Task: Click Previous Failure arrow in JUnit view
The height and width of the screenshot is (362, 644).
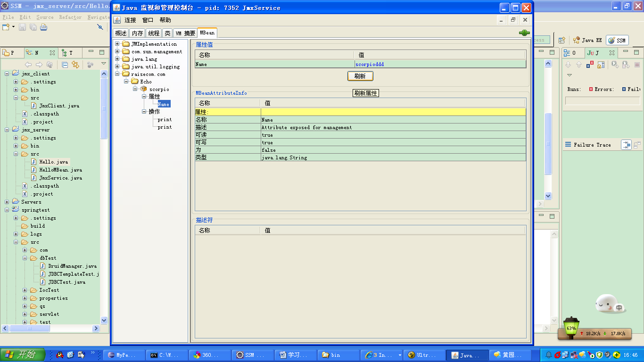Action: point(579,65)
